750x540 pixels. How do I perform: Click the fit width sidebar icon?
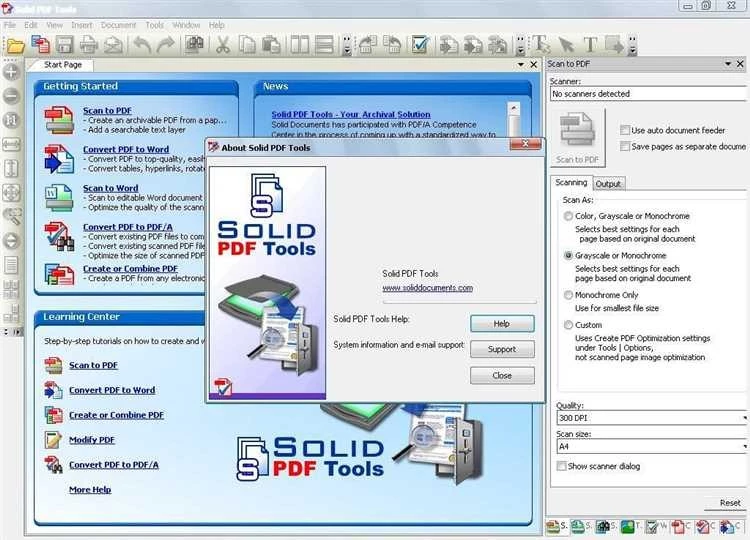[x=11, y=144]
